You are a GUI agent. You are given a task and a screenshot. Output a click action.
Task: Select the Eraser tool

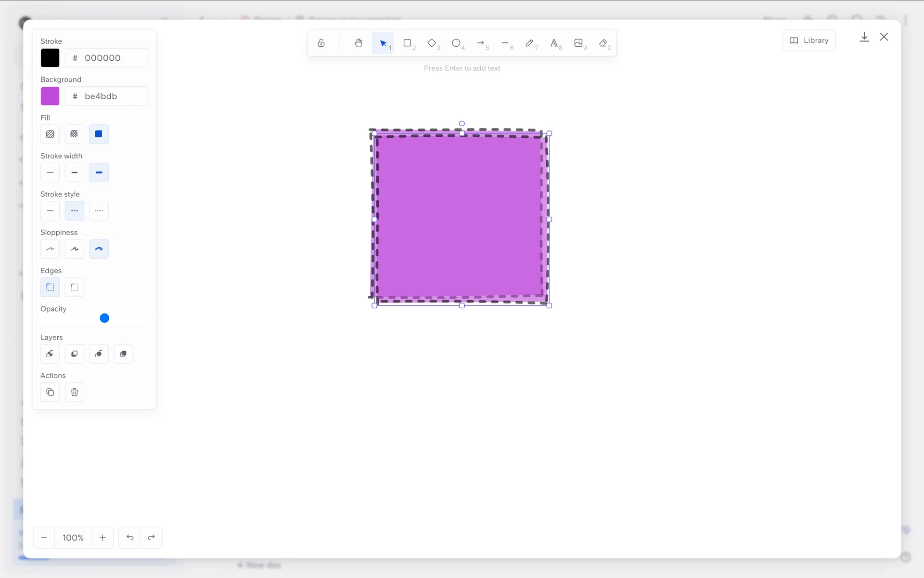coord(603,43)
